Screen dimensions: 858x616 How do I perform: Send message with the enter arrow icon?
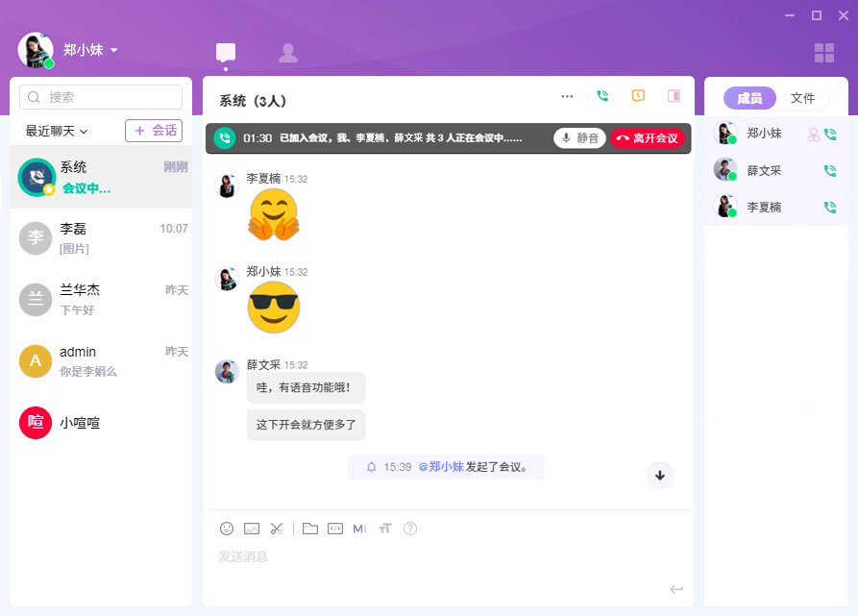tap(676, 589)
